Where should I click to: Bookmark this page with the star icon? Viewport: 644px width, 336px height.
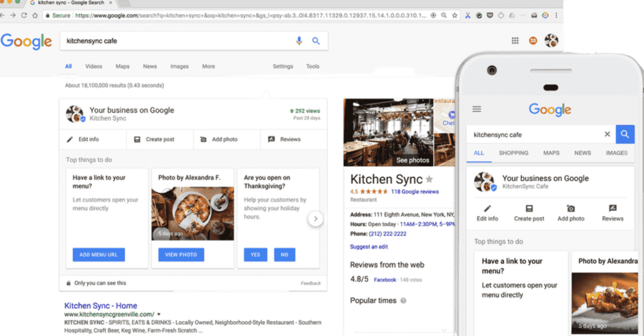pyautogui.click(x=455, y=15)
